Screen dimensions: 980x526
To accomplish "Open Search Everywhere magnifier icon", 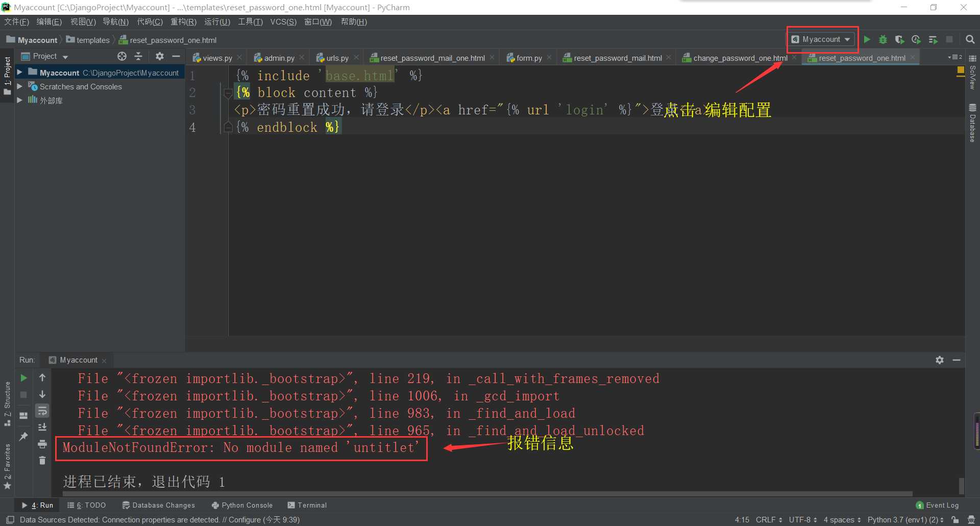I will point(970,39).
